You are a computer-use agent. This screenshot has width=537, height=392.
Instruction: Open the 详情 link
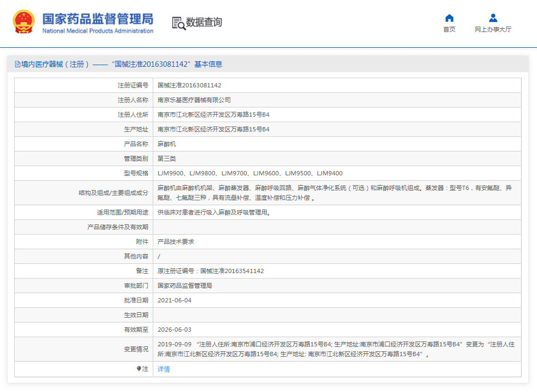164,369
